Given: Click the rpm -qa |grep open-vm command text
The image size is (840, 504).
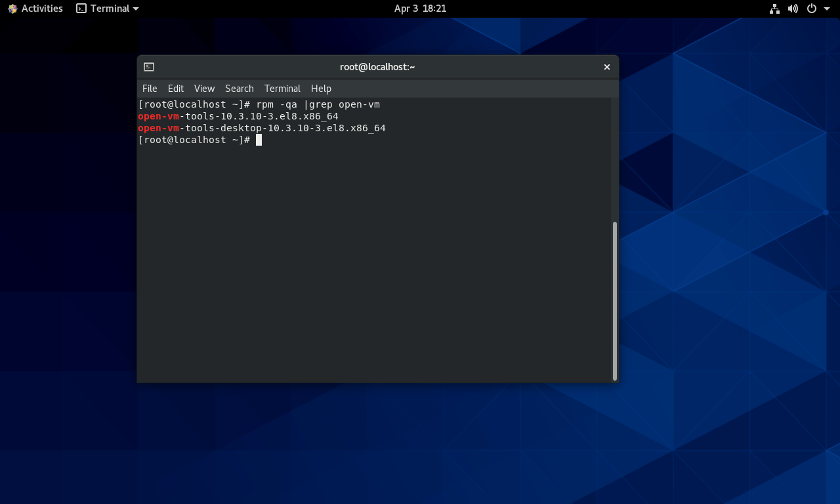Looking at the screenshot, I should pos(318,104).
